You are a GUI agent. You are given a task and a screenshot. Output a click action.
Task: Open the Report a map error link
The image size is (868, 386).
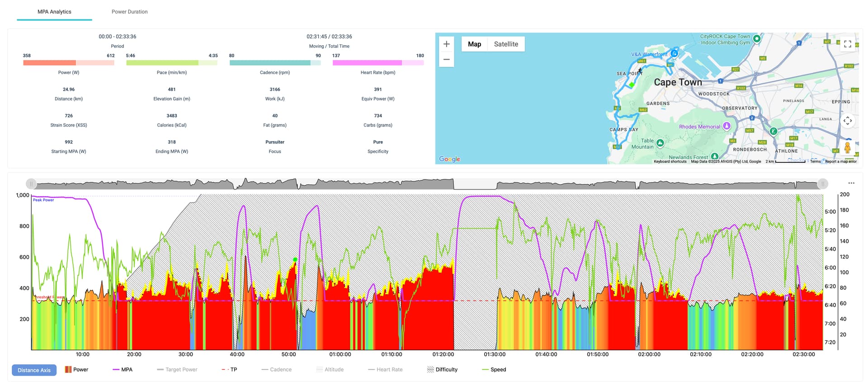coord(840,161)
